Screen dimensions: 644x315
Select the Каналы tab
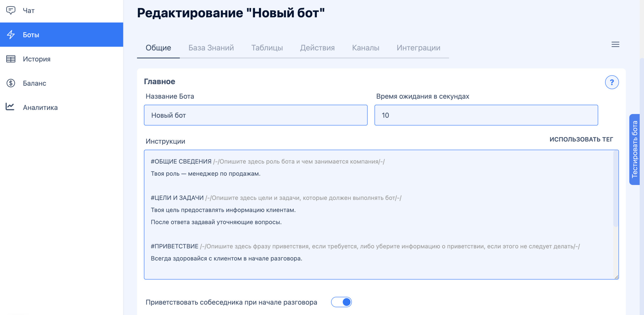pyautogui.click(x=365, y=48)
